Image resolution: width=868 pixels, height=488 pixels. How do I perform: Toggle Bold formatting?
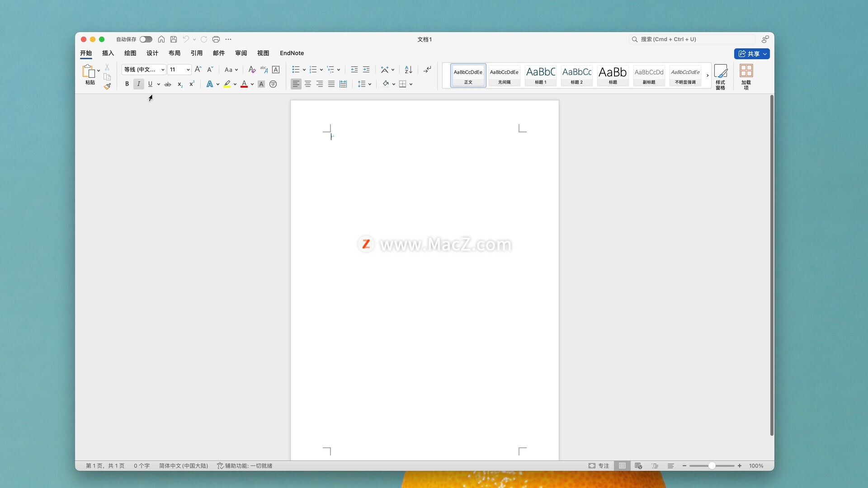coord(127,84)
